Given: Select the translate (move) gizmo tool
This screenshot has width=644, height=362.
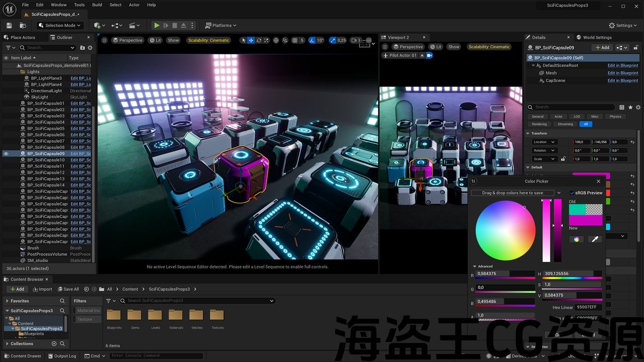Looking at the screenshot, I should [x=251, y=40].
